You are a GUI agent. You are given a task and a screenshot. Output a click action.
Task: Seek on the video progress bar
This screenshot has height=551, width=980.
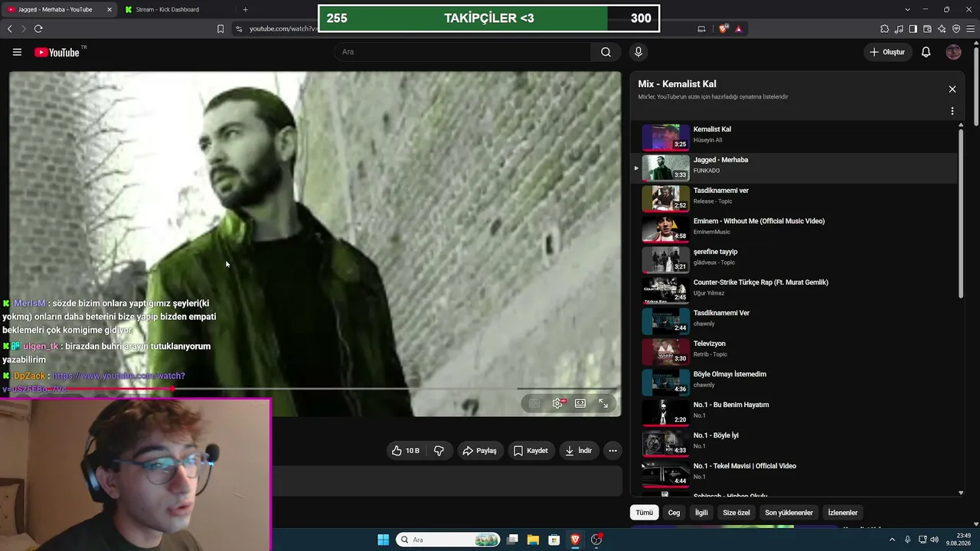point(315,389)
